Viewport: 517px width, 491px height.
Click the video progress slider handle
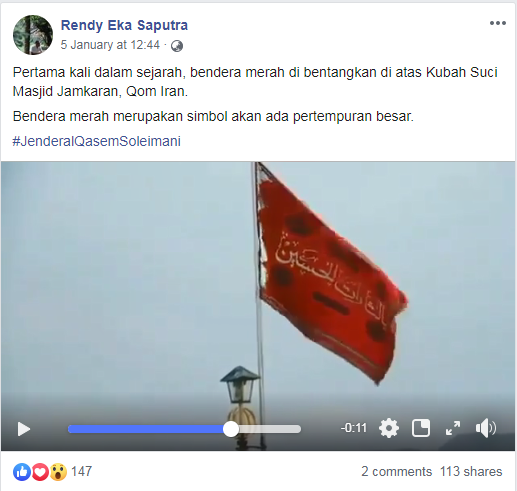pos(231,429)
